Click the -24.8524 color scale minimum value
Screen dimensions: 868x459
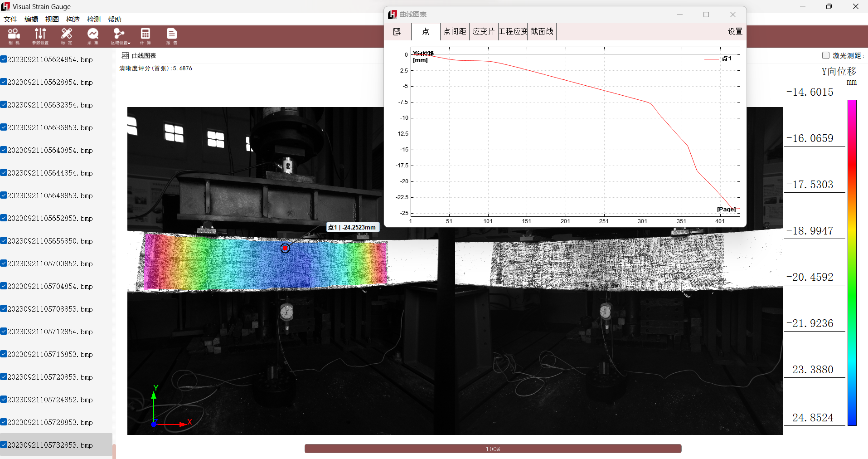(x=810, y=418)
